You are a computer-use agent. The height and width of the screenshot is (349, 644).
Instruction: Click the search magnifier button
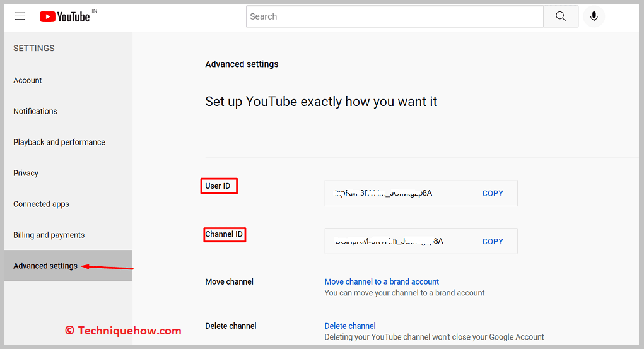(x=561, y=16)
